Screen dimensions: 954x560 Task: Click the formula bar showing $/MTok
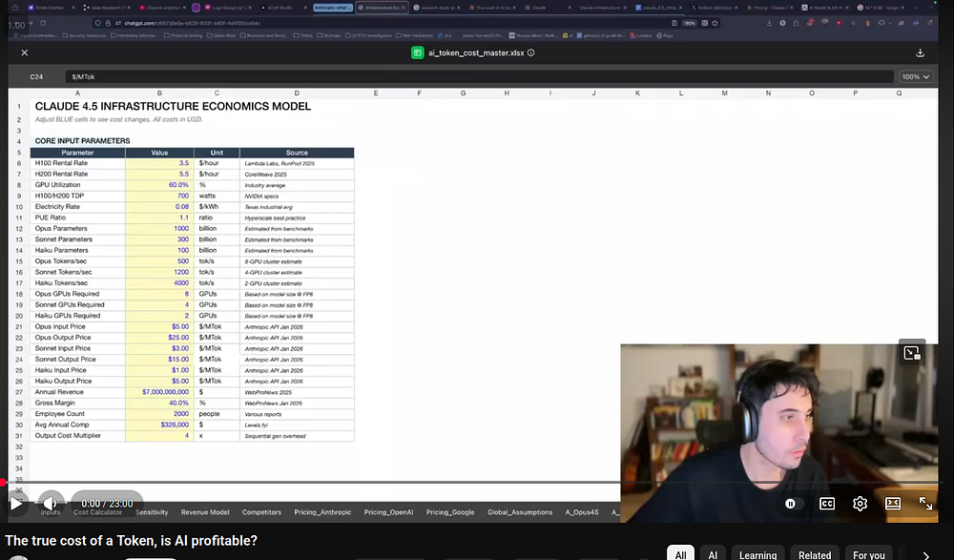pyautogui.click(x=479, y=76)
